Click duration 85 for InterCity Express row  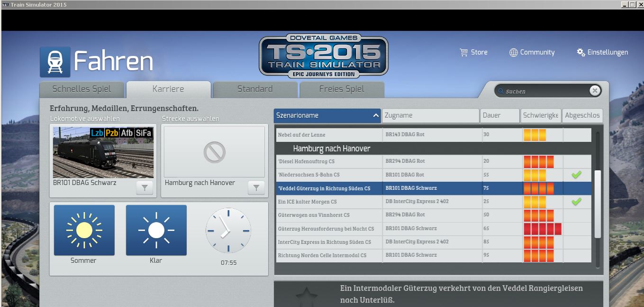coord(486,242)
